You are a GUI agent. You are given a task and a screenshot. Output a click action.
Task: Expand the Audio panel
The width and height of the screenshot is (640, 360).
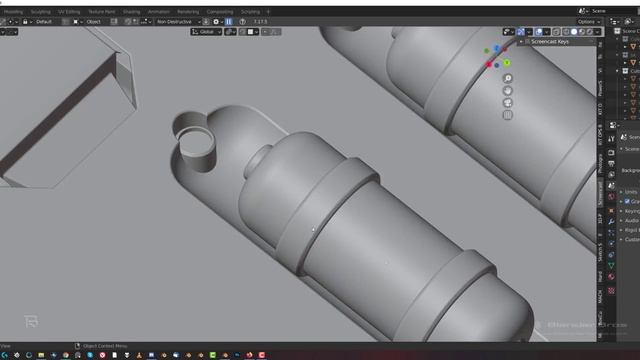629,220
